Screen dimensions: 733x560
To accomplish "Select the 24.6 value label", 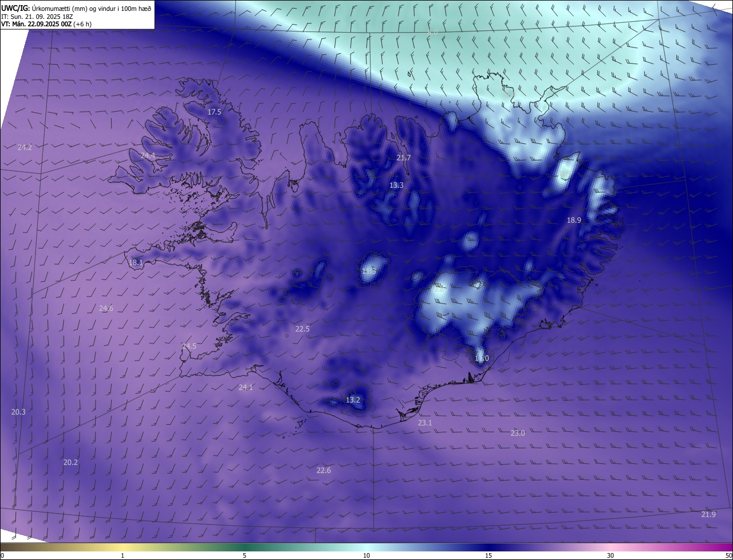I will pos(106,308).
